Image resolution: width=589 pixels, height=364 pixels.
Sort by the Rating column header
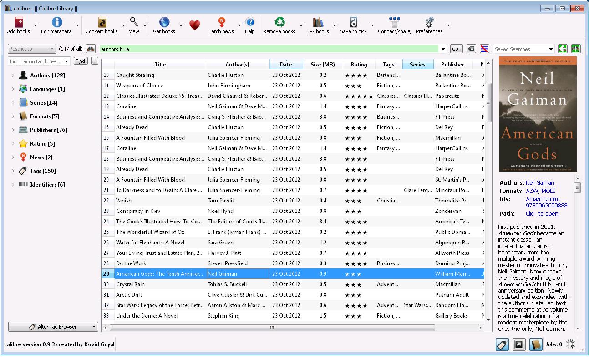359,64
